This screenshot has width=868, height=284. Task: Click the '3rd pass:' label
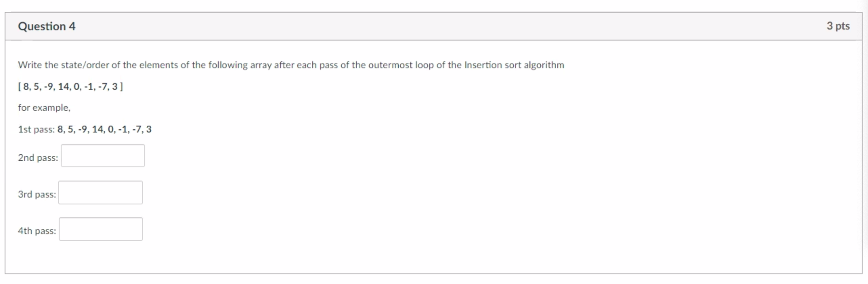point(36,194)
